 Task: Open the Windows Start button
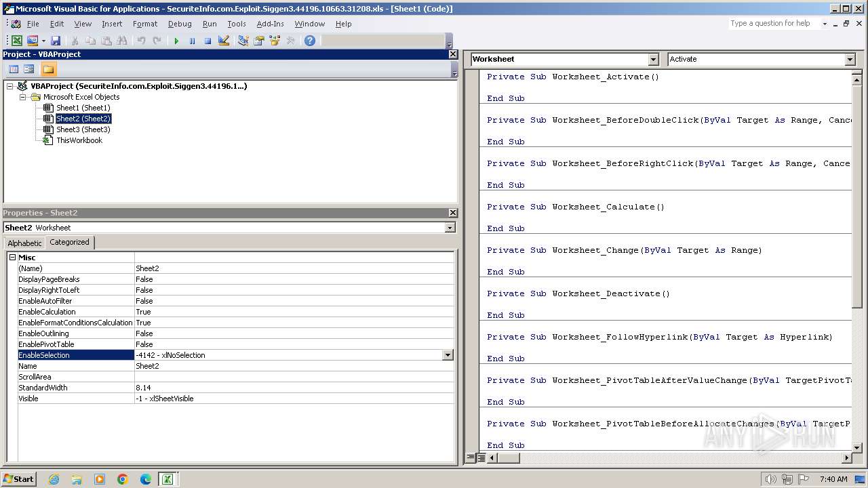(18, 479)
